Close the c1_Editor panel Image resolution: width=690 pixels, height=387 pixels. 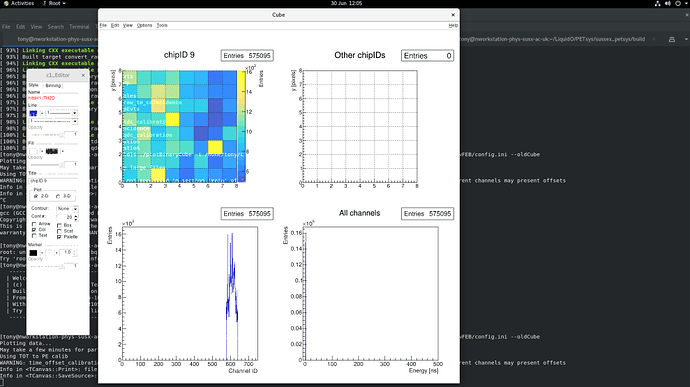pos(83,75)
